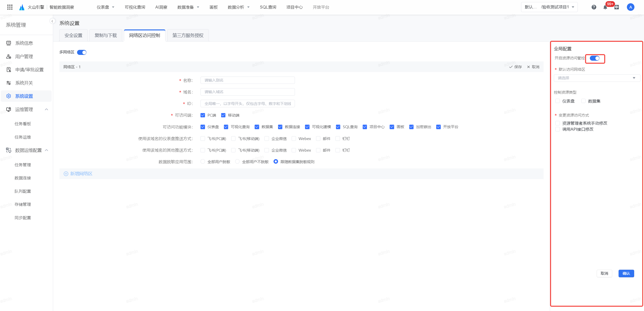This screenshot has width=644, height=311.
Task: Open 同步配置 in sidebar
Action: coord(23,218)
